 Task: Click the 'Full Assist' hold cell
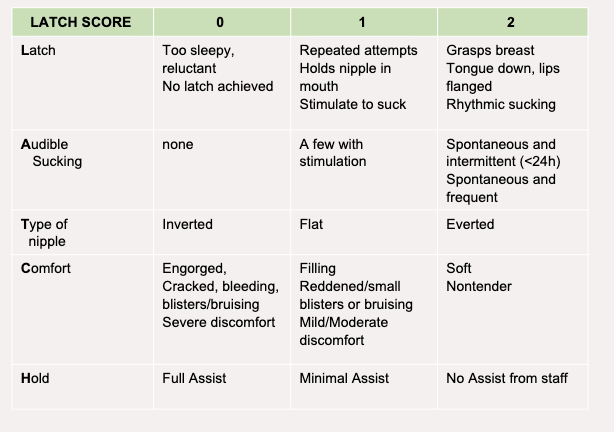click(194, 378)
